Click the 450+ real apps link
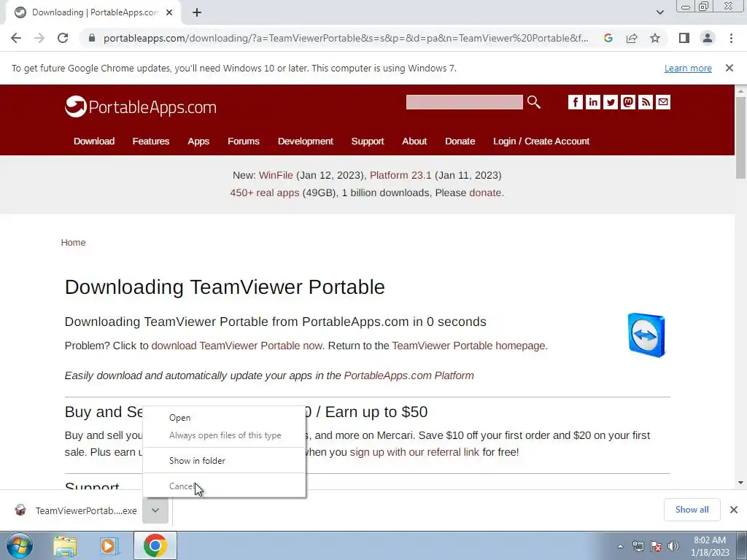Viewport: 747px width, 560px height. (264, 192)
